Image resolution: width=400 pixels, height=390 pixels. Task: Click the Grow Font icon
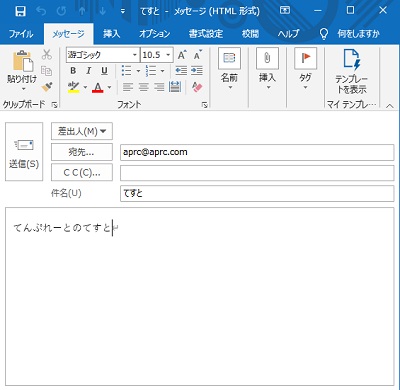click(182, 55)
